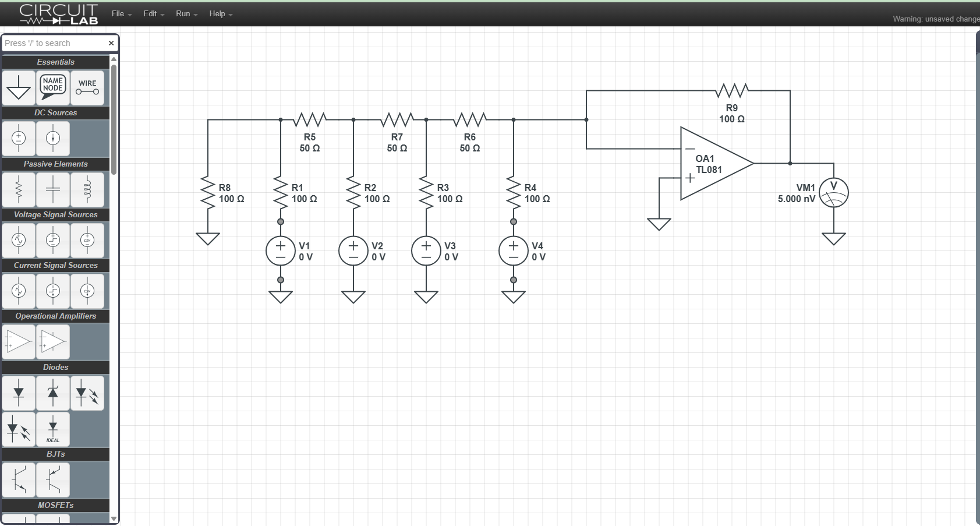This screenshot has height=526, width=980.
Task: Select the OA1 TL081 op-amp on canvas
Action: point(717,164)
